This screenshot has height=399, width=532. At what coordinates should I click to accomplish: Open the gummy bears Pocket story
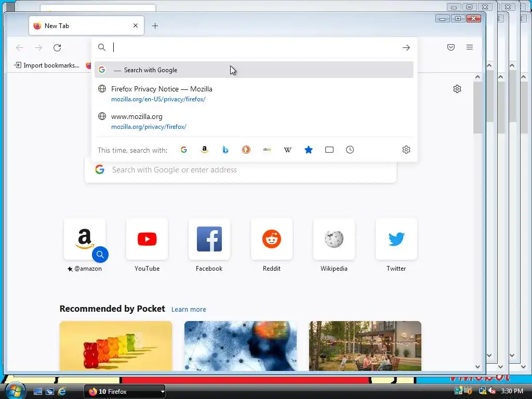(x=116, y=345)
